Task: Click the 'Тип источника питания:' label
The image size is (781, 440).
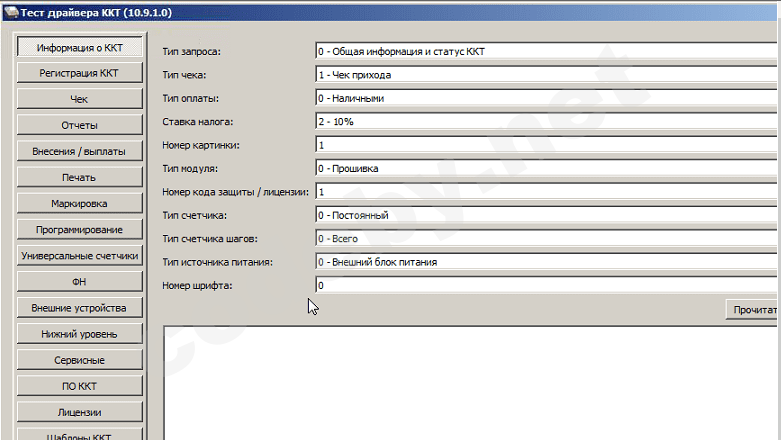Action: pos(217,262)
